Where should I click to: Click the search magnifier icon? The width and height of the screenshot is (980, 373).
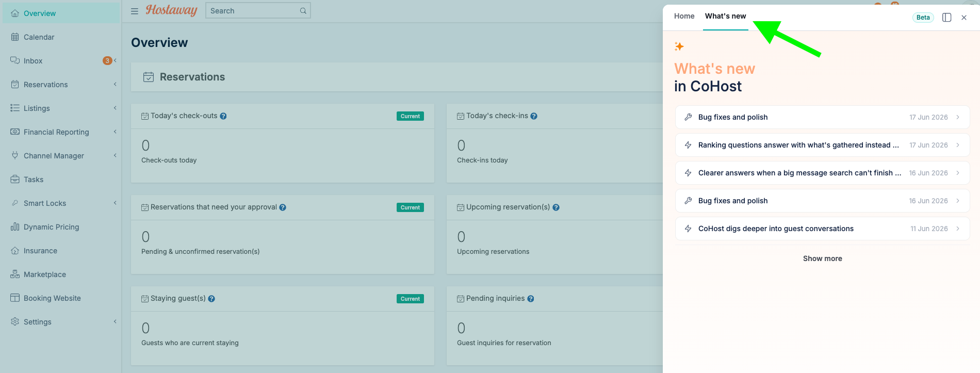click(x=303, y=11)
